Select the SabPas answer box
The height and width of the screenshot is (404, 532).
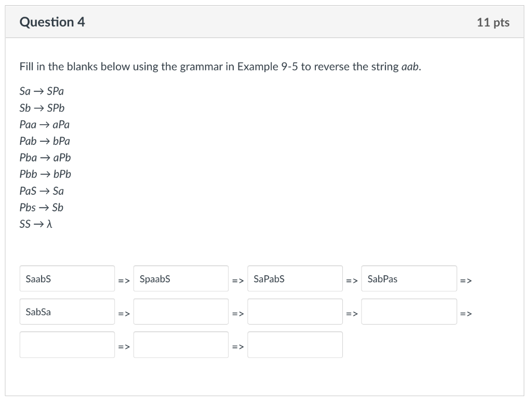(x=408, y=278)
